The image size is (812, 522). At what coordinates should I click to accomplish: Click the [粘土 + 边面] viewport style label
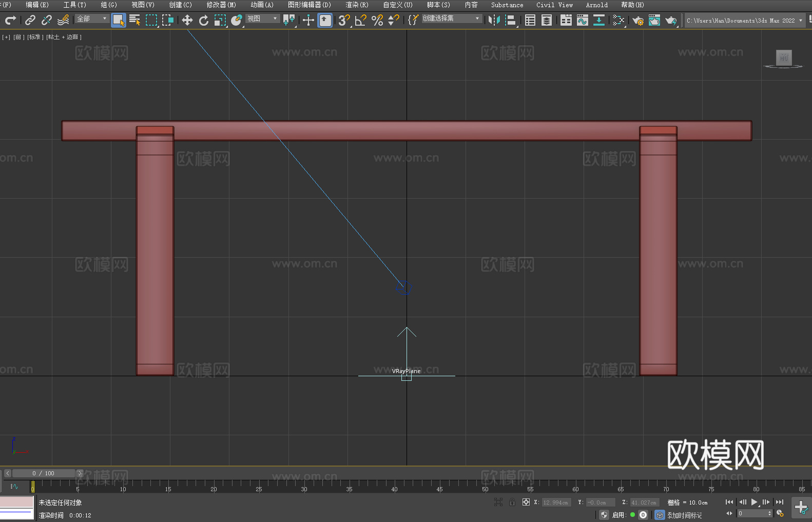tap(64, 37)
